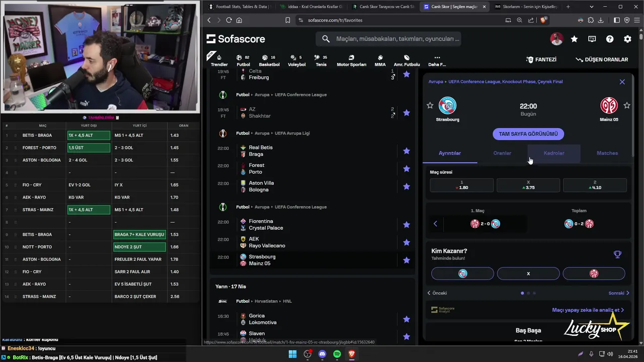Open the browser hamburger menu

coord(637,20)
